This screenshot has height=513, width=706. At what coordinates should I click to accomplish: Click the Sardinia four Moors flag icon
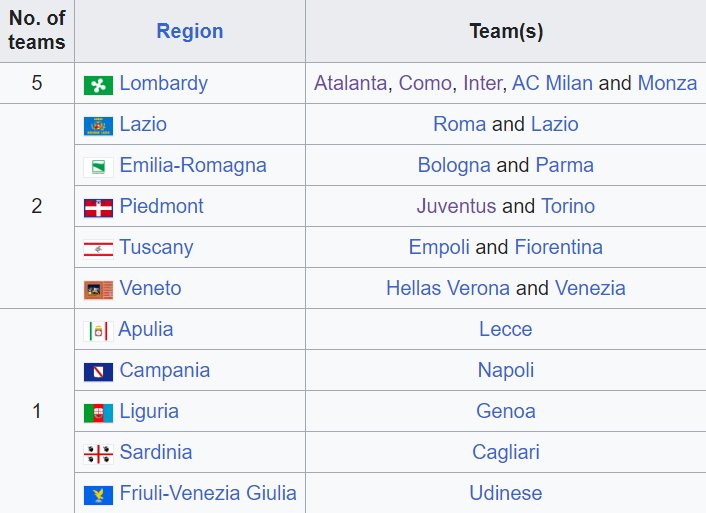[x=98, y=454]
